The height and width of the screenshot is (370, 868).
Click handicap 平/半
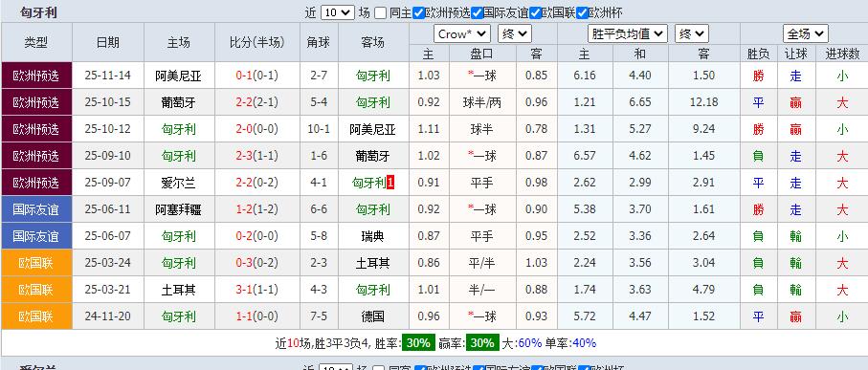pyautogui.click(x=482, y=263)
